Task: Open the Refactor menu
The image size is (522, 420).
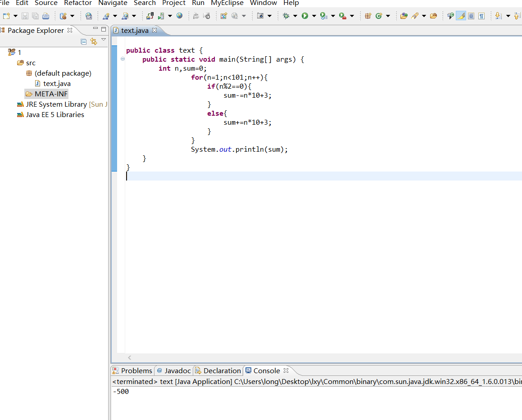Action: (78, 3)
